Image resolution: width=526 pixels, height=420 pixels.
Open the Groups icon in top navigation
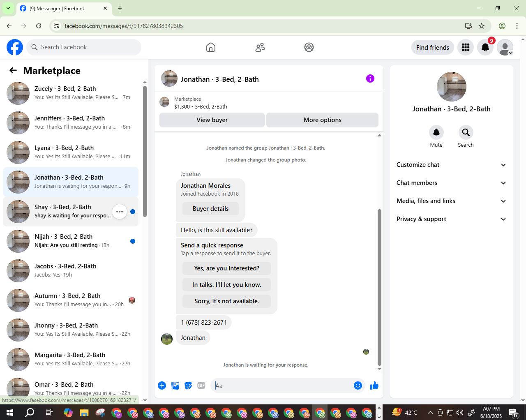tap(309, 47)
